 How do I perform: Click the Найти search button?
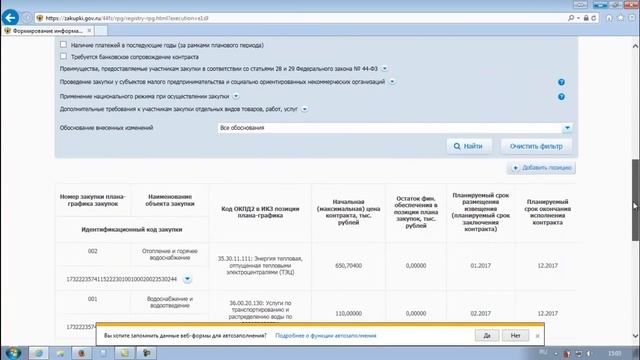(469, 146)
